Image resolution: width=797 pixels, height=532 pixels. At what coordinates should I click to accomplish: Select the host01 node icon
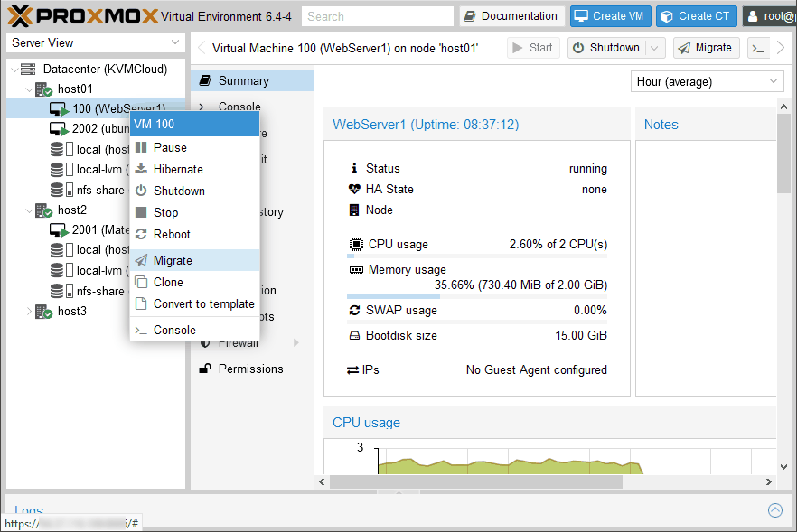tap(43, 89)
